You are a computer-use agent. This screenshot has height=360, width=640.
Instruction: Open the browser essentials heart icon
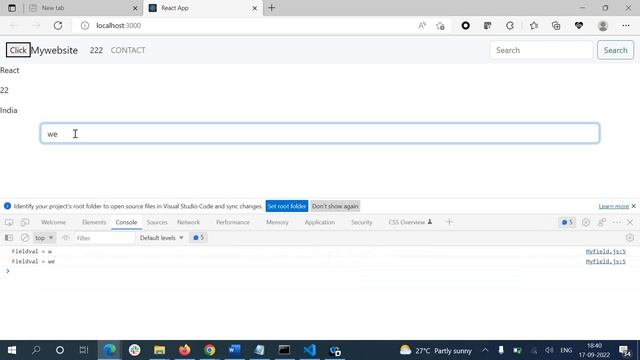pyautogui.click(x=579, y=25)
